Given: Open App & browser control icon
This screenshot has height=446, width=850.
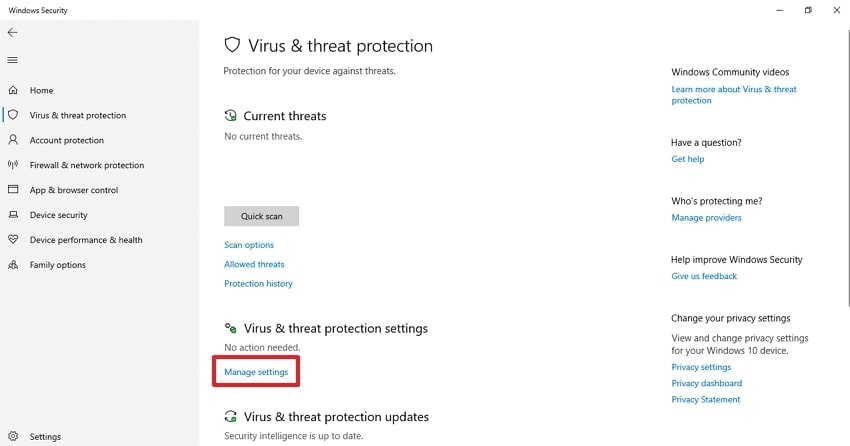Looking at the screenshot, I should 13,190.
